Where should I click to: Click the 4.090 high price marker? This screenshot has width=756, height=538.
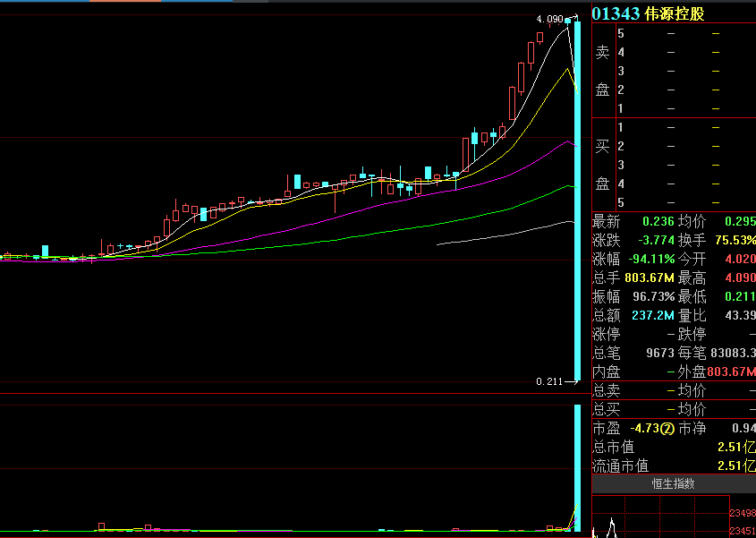pyautogui.click(x=549, y=19)
